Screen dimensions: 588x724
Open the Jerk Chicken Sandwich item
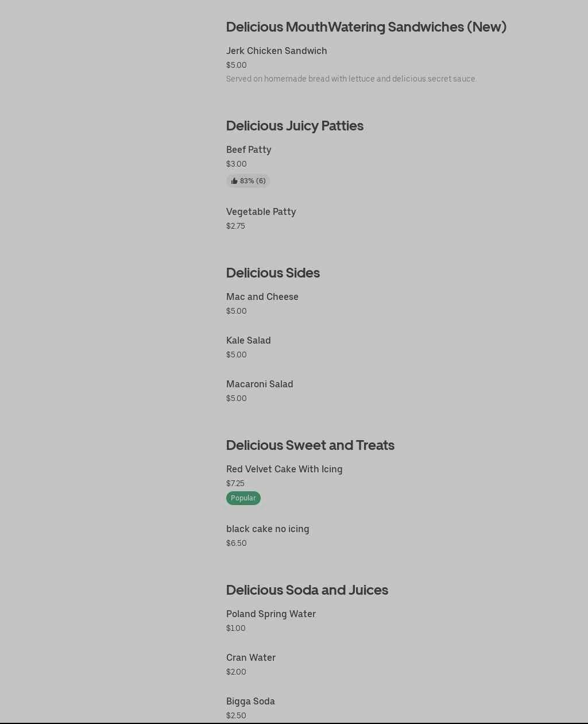[276, 51]
